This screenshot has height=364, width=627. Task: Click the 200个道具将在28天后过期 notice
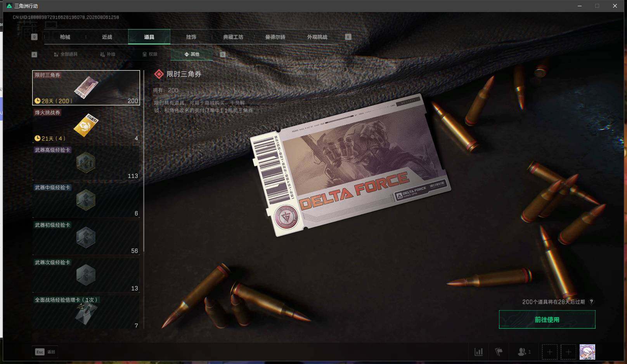pyautogui.click(x=554, y=302)
